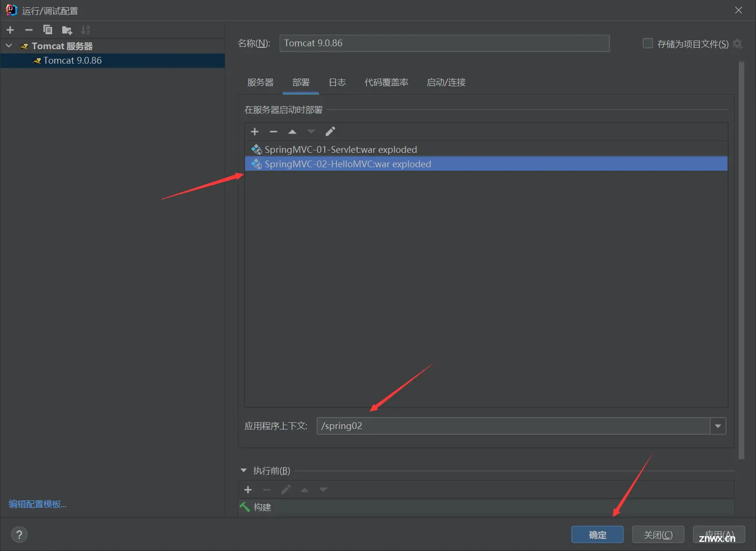Open the help question mark

coord(19,535)
